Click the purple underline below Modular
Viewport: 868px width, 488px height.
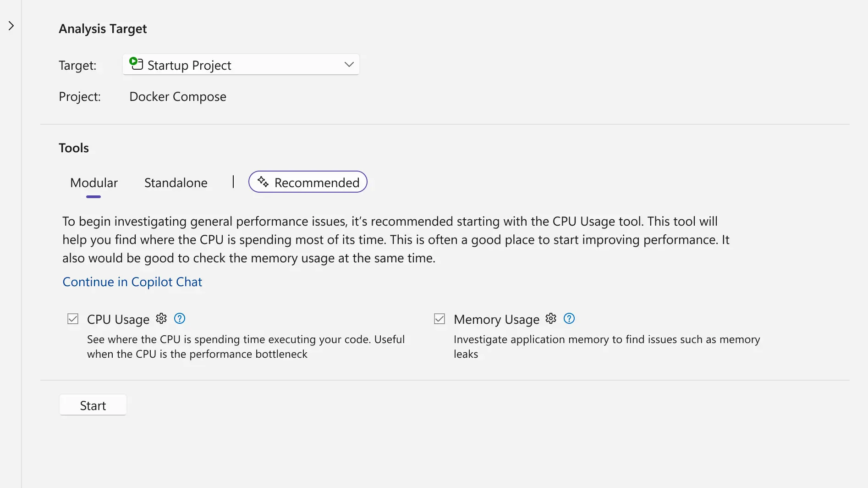93,196
